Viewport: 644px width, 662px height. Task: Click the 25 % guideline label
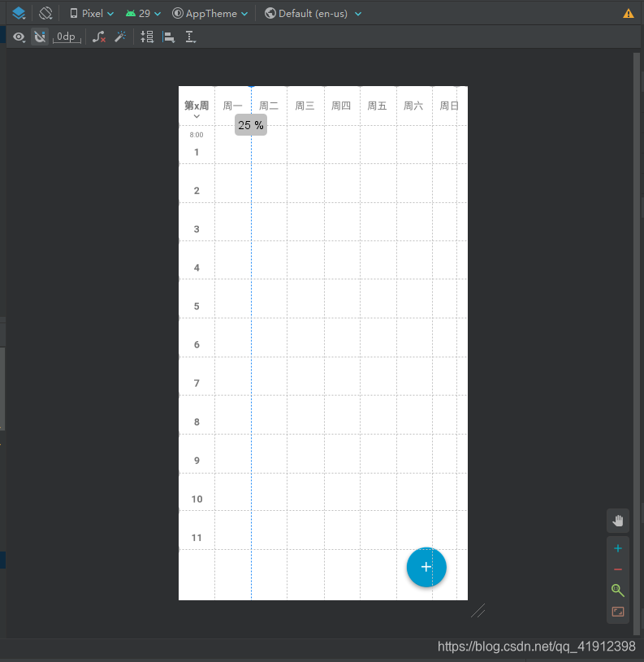coord(251,125)
